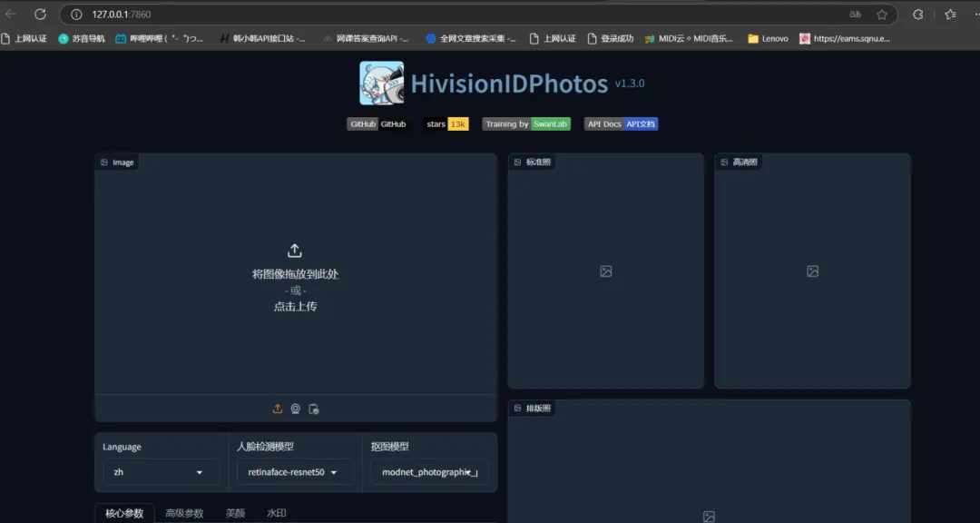This screenshot has width=980, height=523.
Task: Open the Lenovo bookmarks folder
Action: [x=768, y=39]
